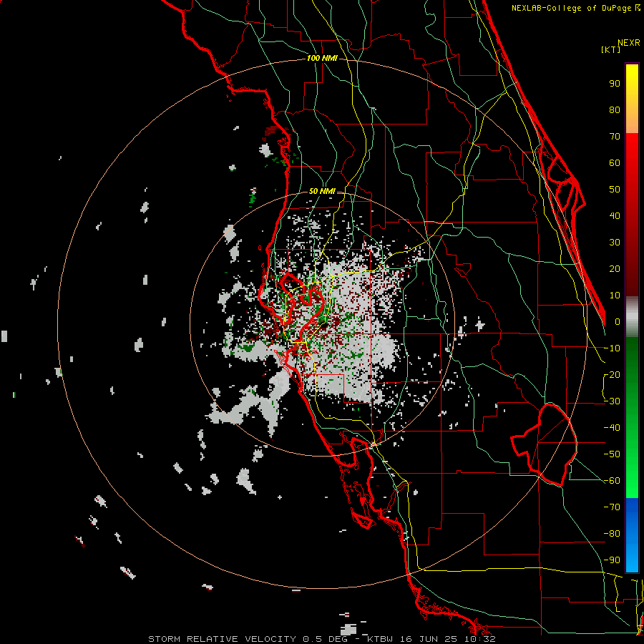Click the 10:32 timestamp
Viewport: 644px width, 644px height.
482,639
